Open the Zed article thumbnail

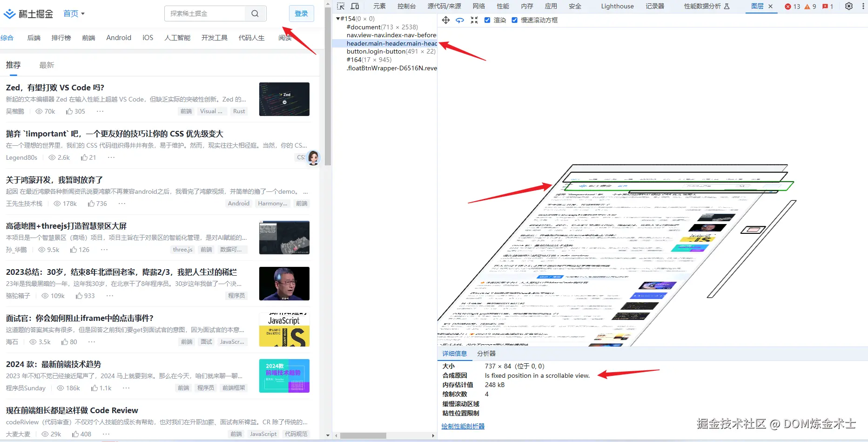[x=284, y=99]
